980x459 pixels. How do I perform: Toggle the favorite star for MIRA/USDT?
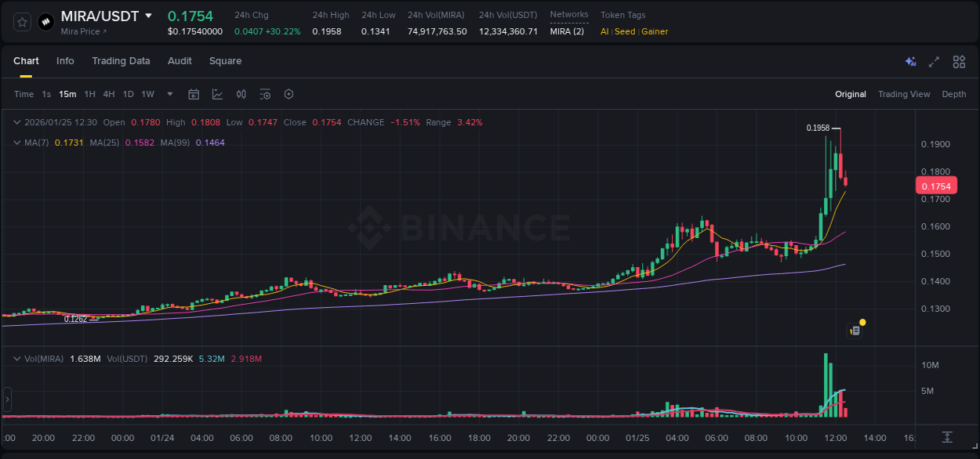click(x=21, y=21)
